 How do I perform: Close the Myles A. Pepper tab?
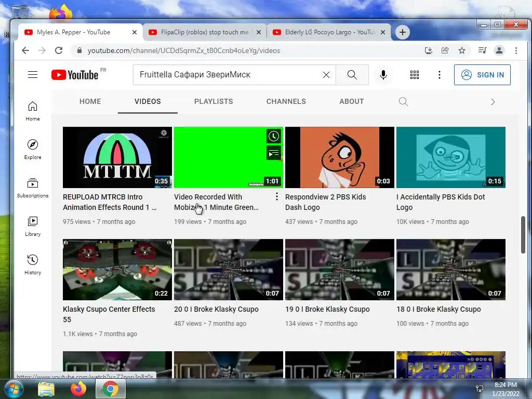[x=135, y=32]
